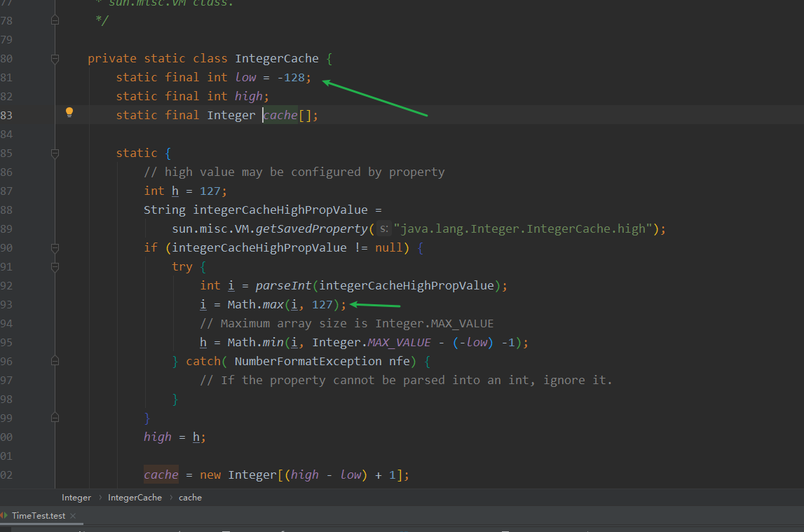Click the IntegerCache breadcrumb item

[x=135, y=498]
